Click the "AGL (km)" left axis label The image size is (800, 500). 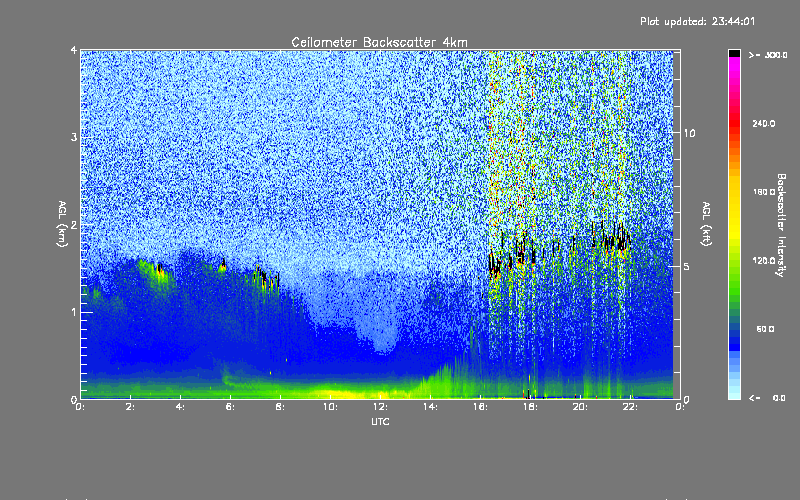(62, 224)
